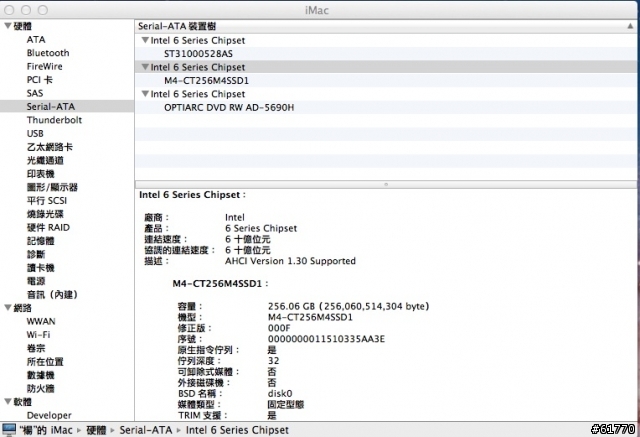This screenshot has height=437, width=640.
Task: Click the bold M4-CT256M4SSD1 heading in details
Action: pos(217,284)
